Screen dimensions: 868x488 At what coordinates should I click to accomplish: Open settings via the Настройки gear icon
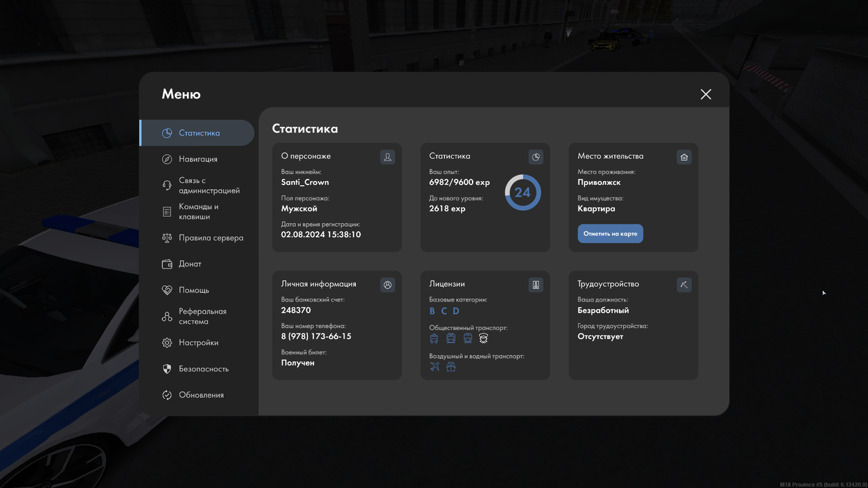[166, 342]
